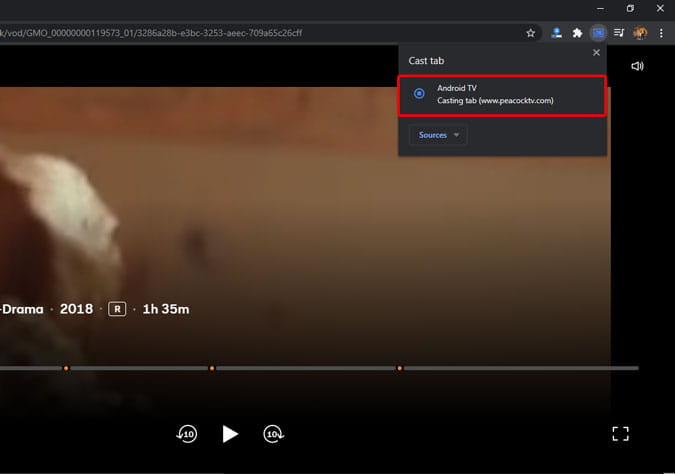675x474 pixels.
Task: Bookmark this page with the star icon
Action: [x=530, y=33]
